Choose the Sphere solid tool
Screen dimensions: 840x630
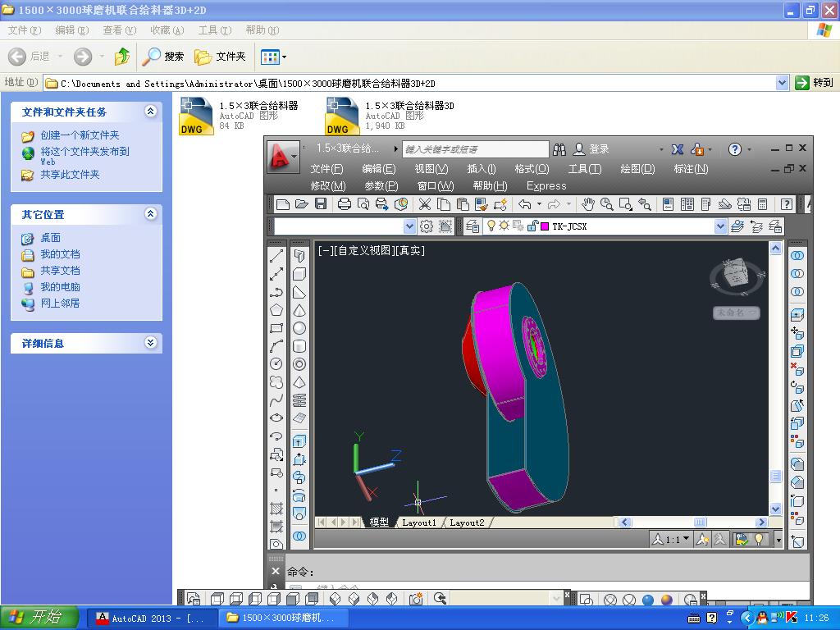point(299,328)
